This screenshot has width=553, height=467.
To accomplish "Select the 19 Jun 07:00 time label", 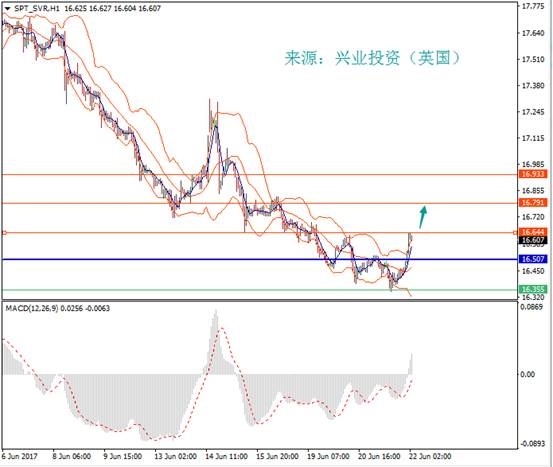I will pyautogui.click(x=329, y=456).
